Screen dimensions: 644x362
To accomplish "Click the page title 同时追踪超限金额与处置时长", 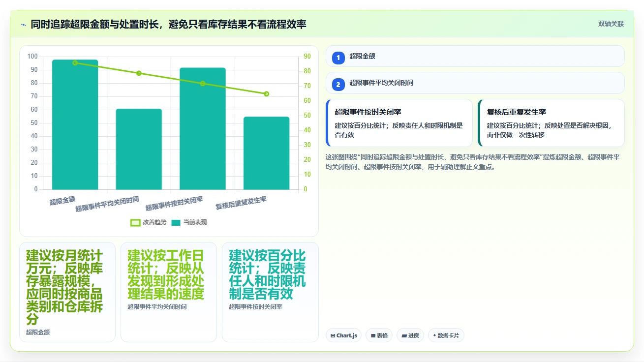I will [168, 24].
